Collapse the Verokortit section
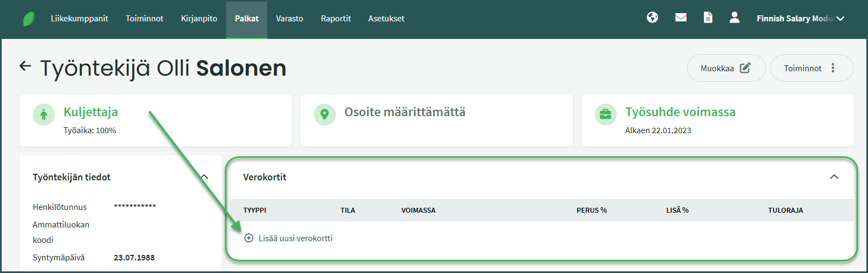This screenshot has width=868, height=273. coord(834,177)
